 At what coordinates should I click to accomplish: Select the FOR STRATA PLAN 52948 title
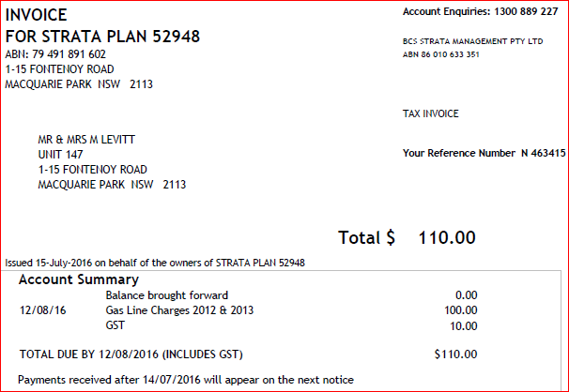click(102, 37)
